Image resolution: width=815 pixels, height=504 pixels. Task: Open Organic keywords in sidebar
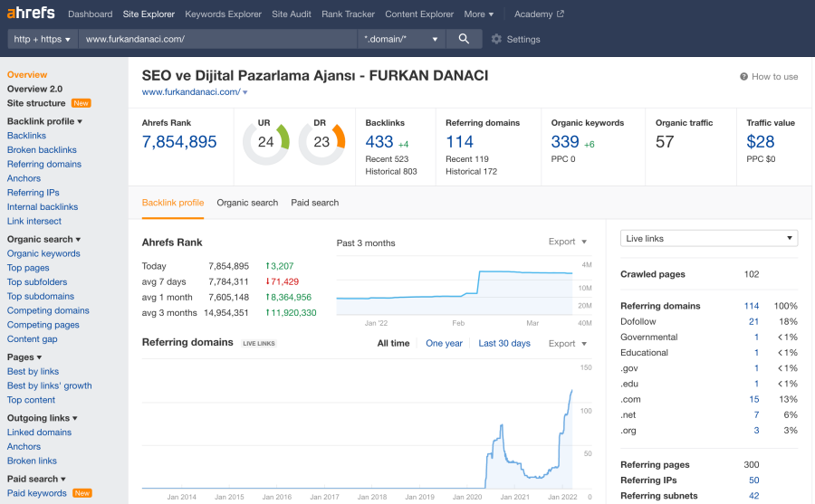tap(43, 253)
